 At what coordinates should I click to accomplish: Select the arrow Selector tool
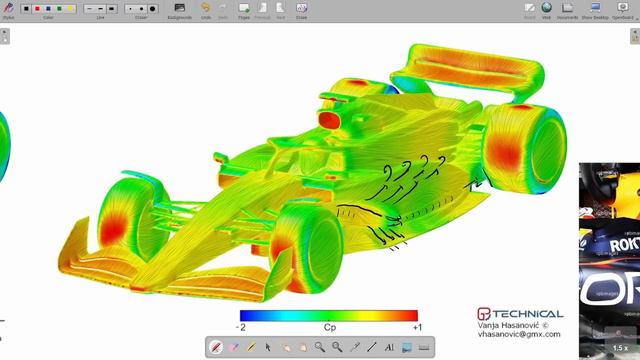coord(268,347)
